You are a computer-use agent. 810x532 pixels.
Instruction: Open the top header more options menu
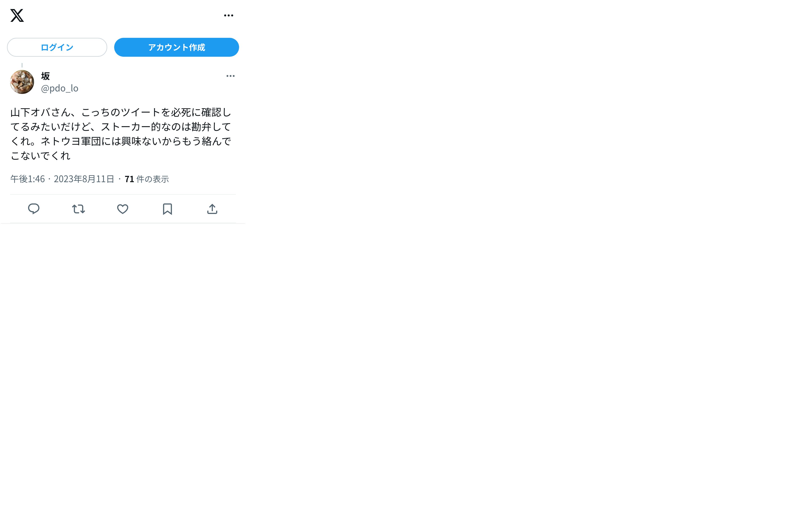click(x=229, y=15)
